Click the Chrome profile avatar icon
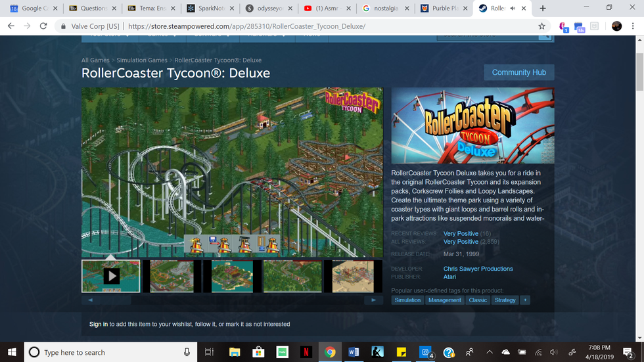 (616, 26)
